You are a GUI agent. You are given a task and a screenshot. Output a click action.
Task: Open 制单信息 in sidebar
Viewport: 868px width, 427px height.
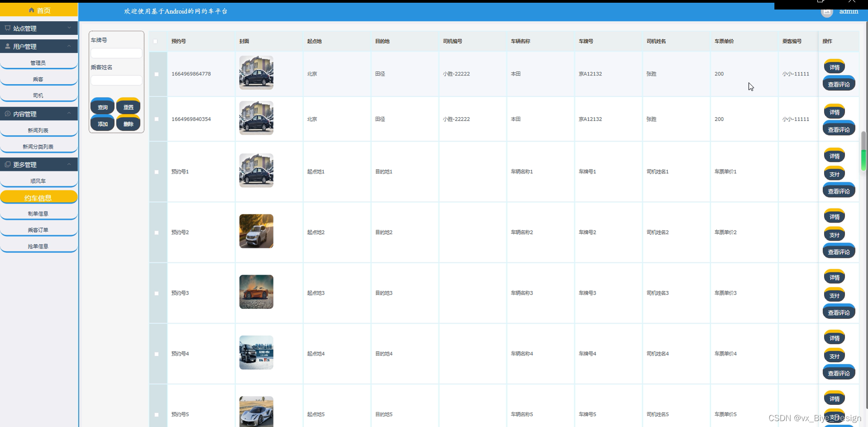coord(38,213)
